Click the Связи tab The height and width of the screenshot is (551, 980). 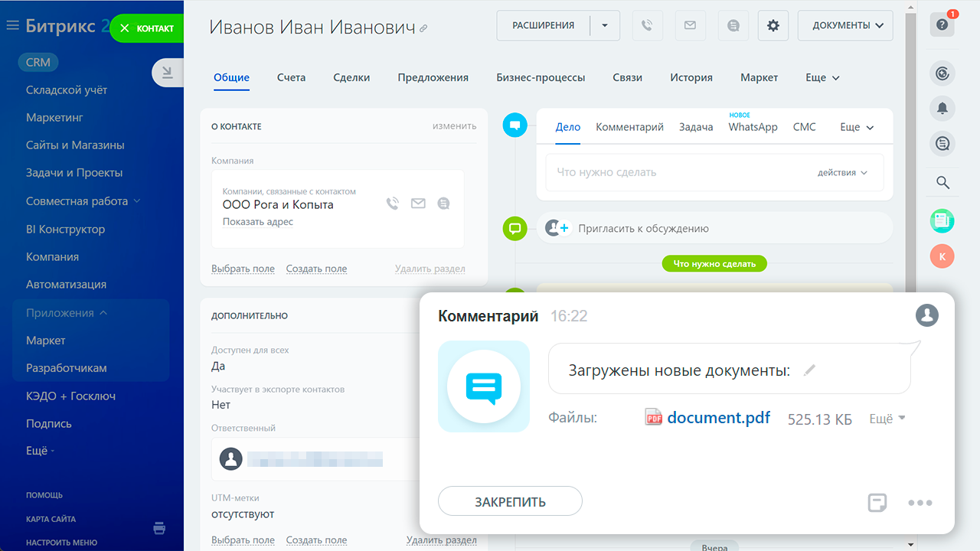tap(627, 77)
